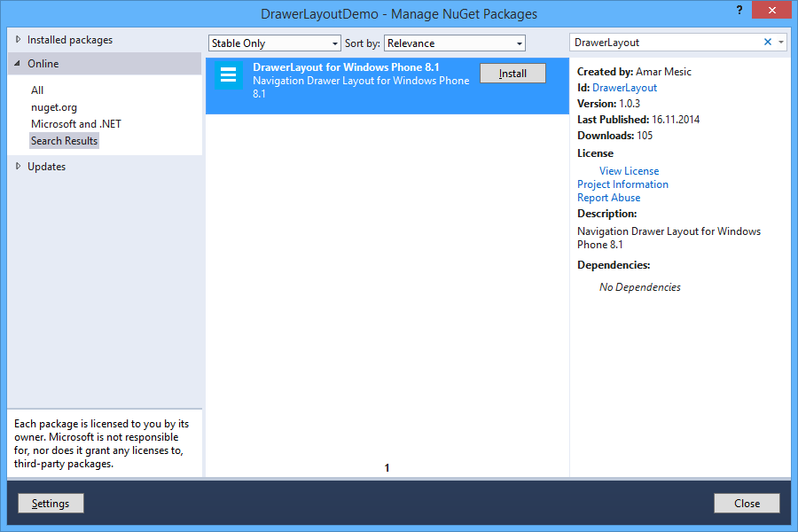Click the No Dependencies text
The width and height of the screenshot is (798, 532).
[x=639, y=287]
